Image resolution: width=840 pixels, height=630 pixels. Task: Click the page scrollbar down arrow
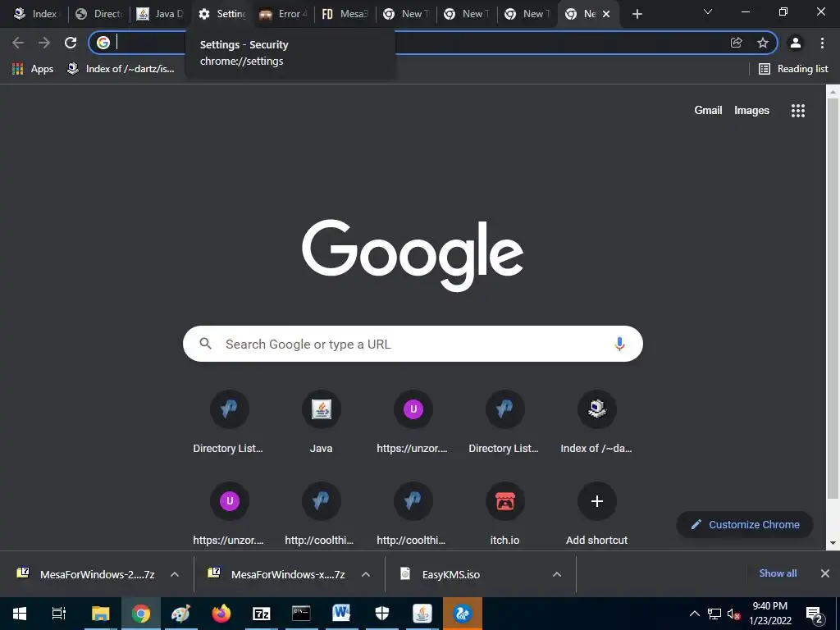tap(833, 543)
